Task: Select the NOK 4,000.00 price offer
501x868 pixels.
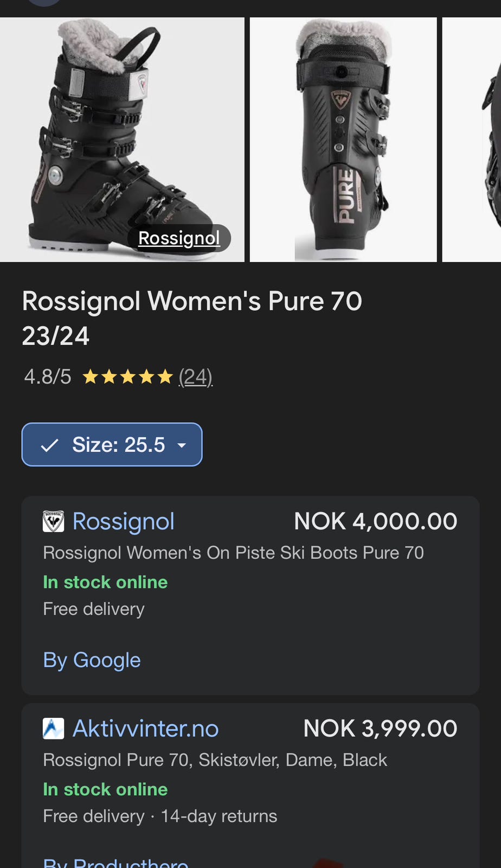Action: (375, 521)
